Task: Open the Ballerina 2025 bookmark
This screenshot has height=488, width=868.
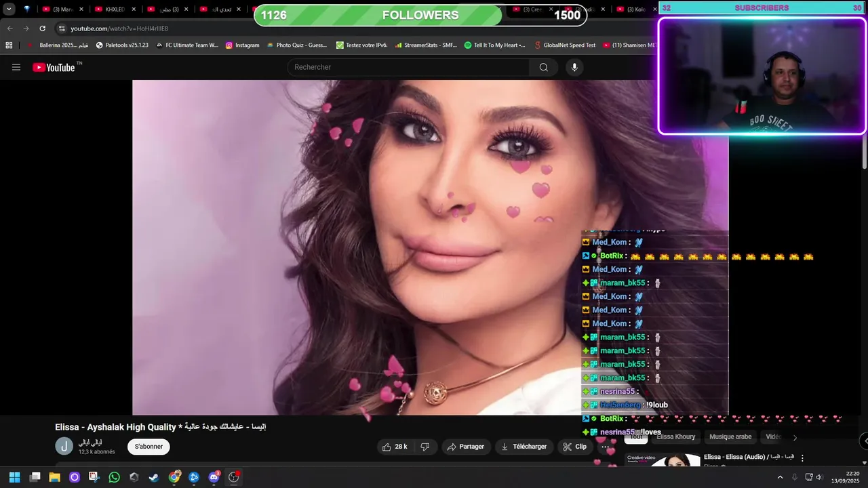Action: pyautogui.click(x=58, y=45)
